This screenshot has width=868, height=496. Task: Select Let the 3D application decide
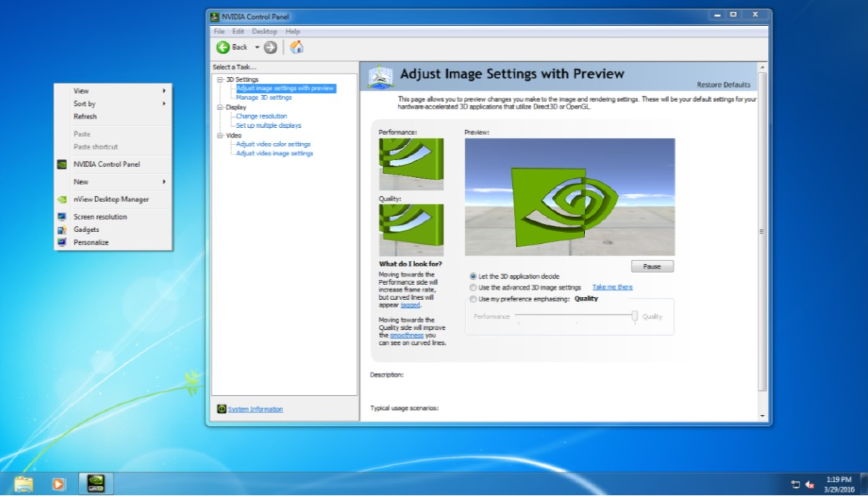pos(473,276)
